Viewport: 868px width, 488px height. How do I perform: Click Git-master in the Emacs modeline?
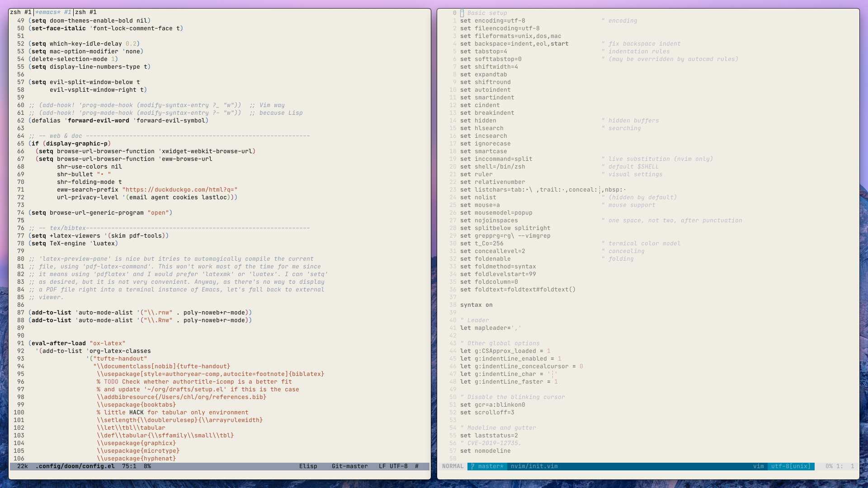pos(349,466)
